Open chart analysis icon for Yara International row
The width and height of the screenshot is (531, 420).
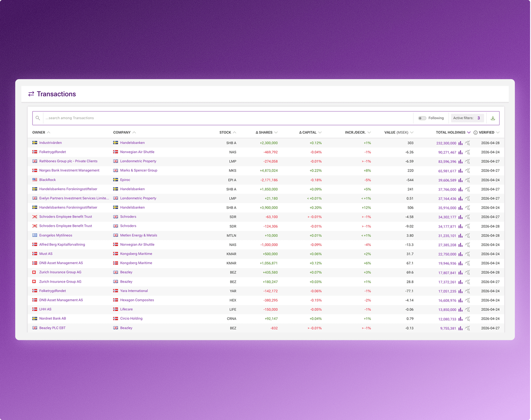(468, 291)
